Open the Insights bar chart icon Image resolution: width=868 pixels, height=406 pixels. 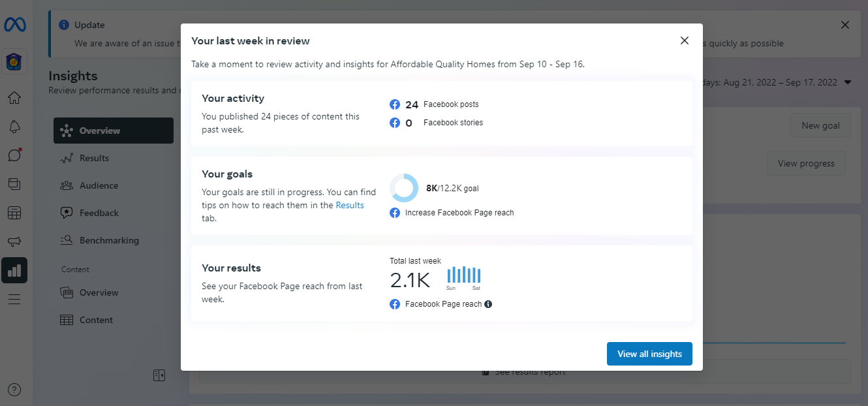(14, 270)
